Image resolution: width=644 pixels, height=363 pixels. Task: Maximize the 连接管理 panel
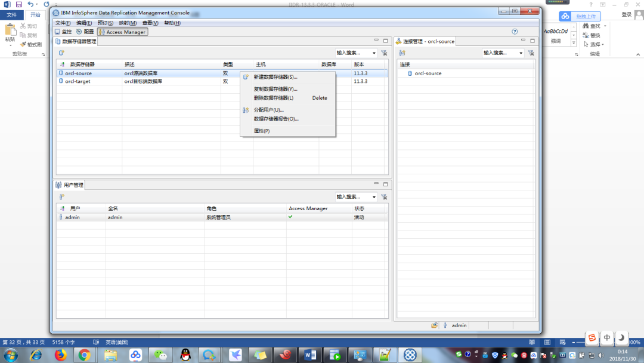point(532,41)
